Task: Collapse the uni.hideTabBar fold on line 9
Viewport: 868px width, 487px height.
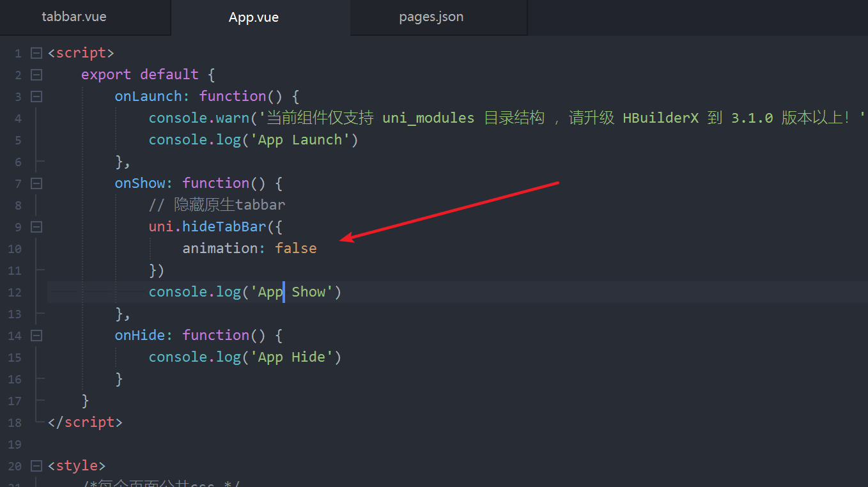Action: point(36,227)
